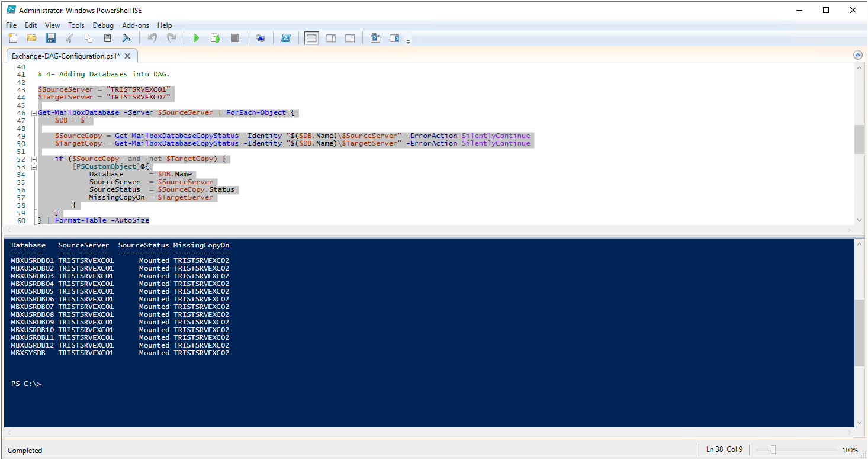Redo the last undone edit
Screen dimensions: 868x460
171,38
